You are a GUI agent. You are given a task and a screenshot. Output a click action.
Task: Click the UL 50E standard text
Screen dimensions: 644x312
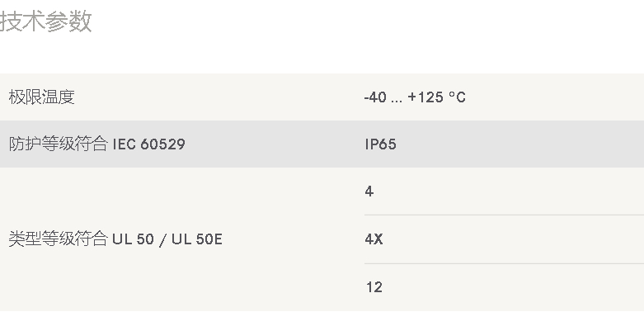click(197, 239)
